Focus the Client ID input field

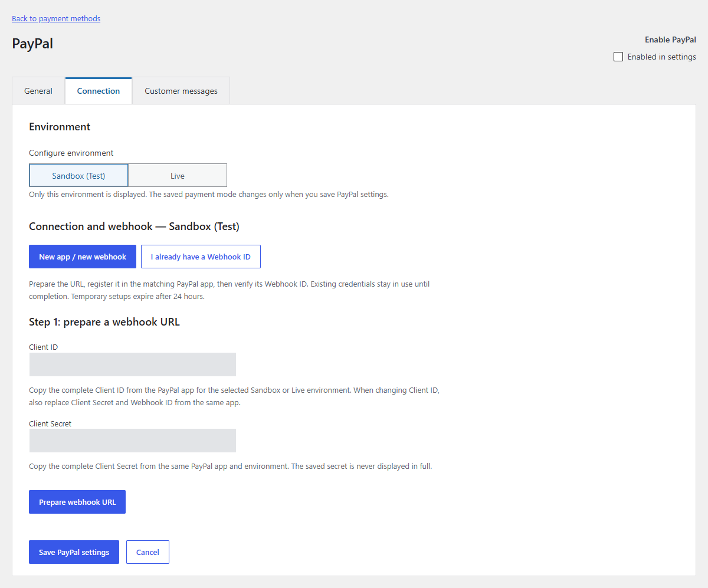tap(133, 364)
